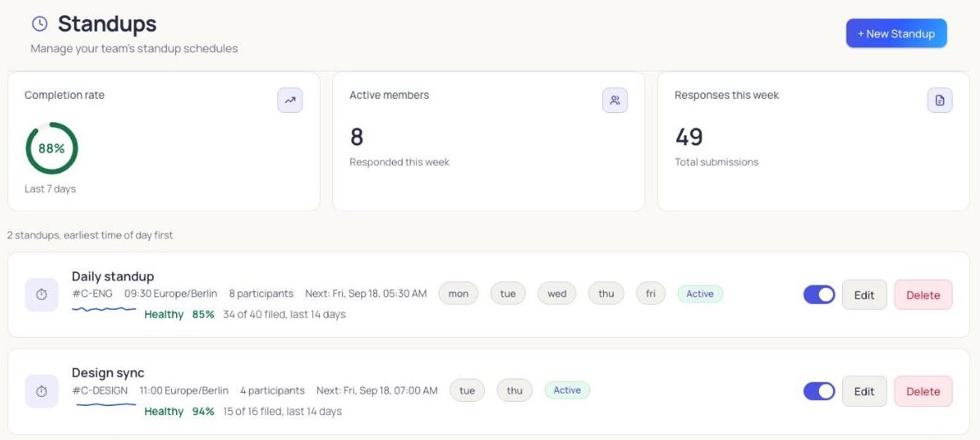980x440 pixels.
Task: Click the Daily standup sparkline chart
Action: tap(105, 308)
